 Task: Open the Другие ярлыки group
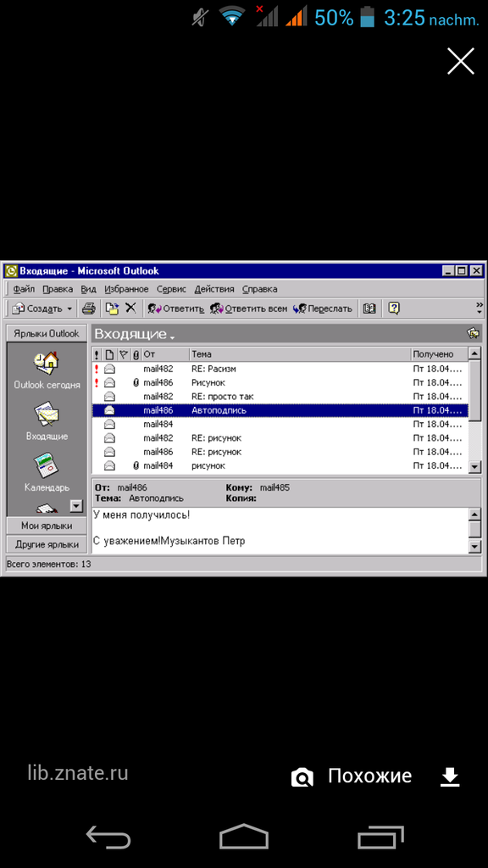coord(47,544)
